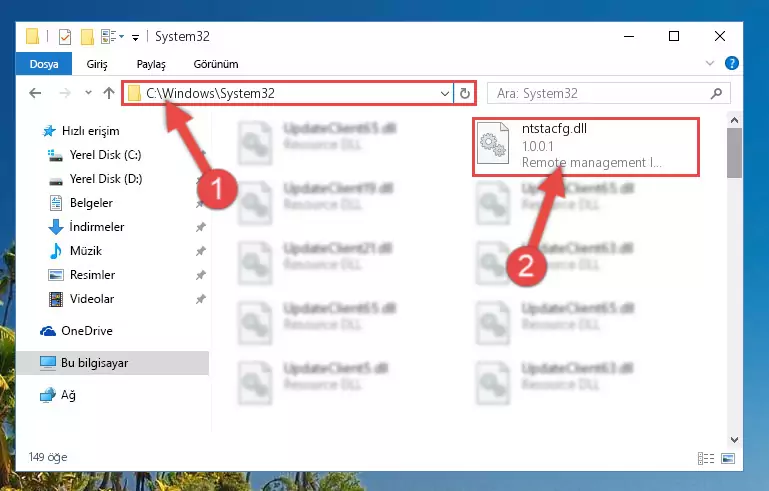Click the Belgeler document icon
Screen dimensions: 769x491
(x=56, y=203)
